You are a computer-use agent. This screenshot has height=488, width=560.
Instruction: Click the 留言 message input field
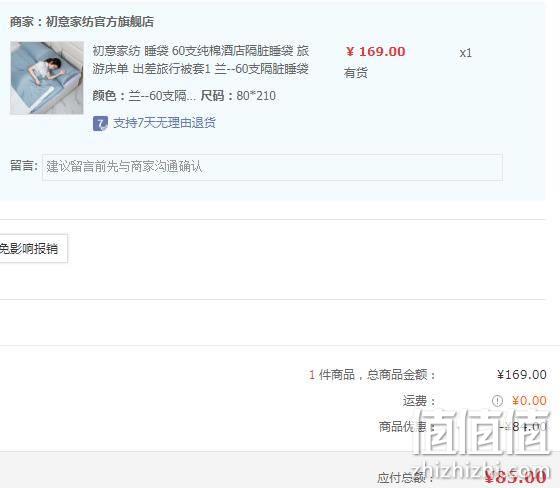point(272,167)
